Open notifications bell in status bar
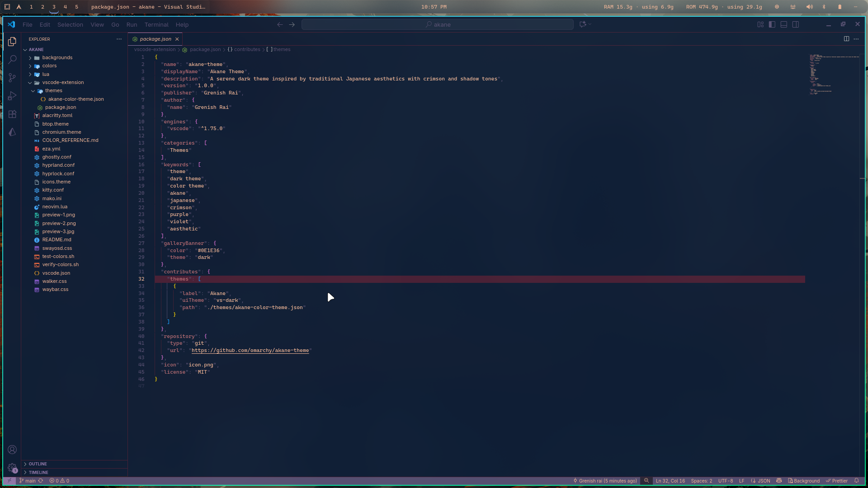868x488 pixels. [x=856, y=481]
